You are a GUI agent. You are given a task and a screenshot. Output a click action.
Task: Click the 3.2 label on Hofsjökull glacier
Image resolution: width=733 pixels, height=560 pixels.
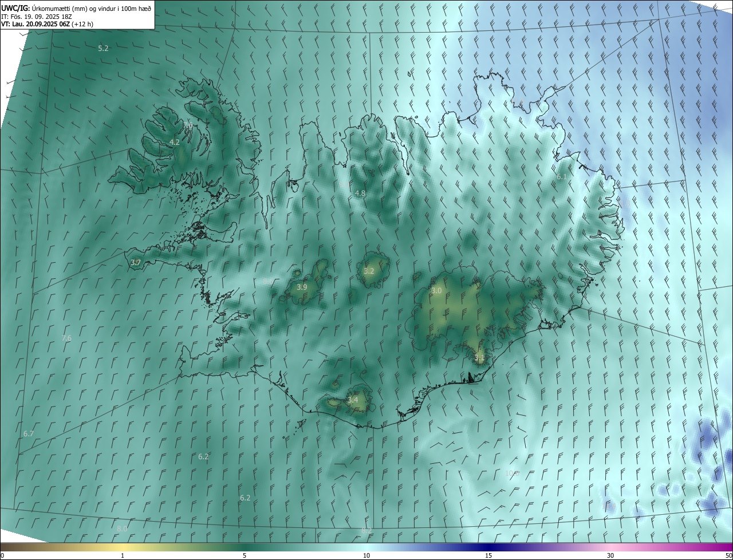click(369, 271)
